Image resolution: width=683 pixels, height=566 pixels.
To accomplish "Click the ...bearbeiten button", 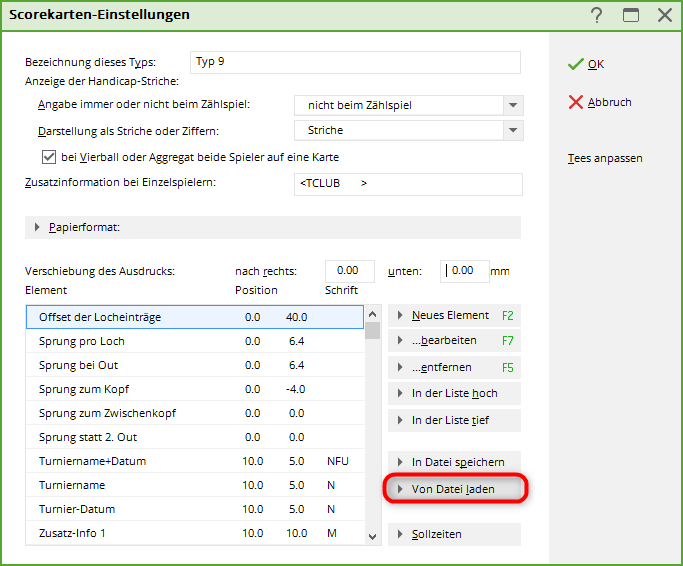I will 453,341.
